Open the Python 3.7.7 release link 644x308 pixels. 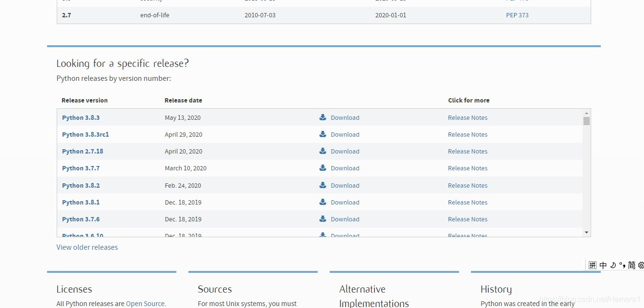[x=81, y=168]
